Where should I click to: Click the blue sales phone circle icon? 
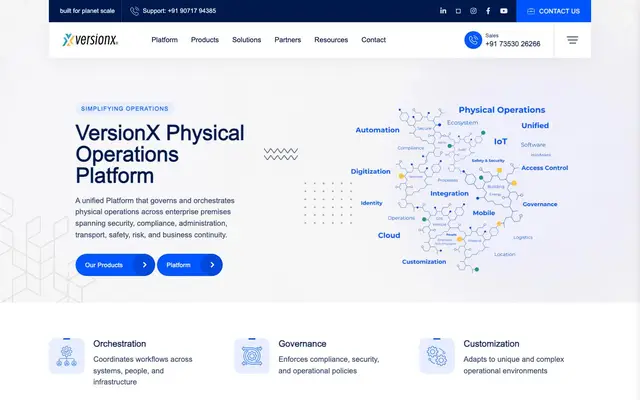point(473,40)
